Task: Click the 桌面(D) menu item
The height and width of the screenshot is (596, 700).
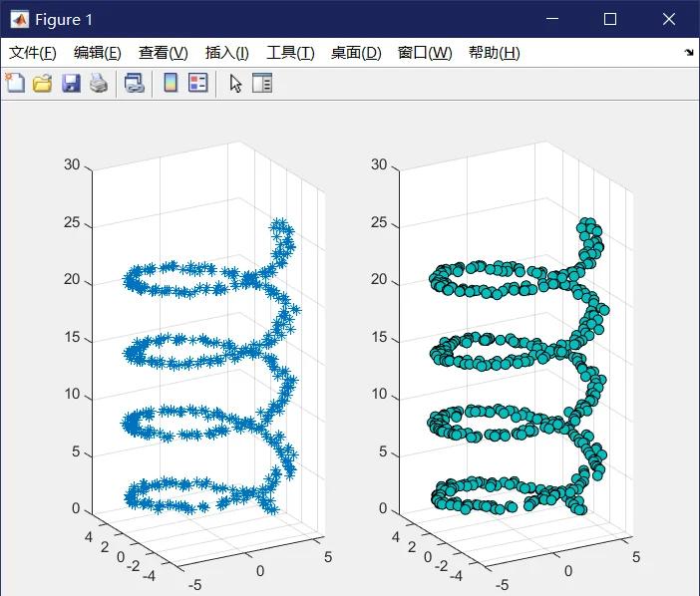Action: (x=356, y=53)
